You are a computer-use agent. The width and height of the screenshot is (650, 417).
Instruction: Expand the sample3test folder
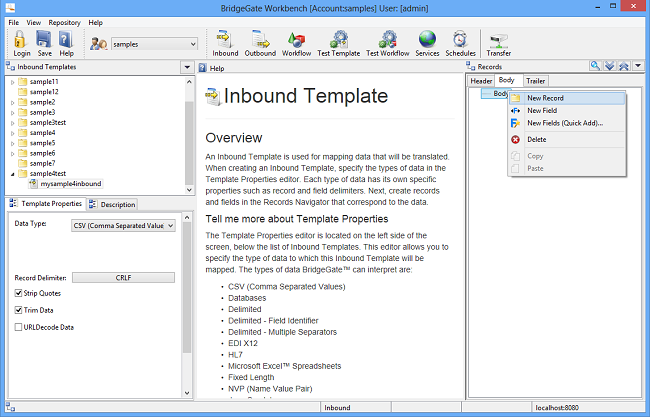pos(12,123)
